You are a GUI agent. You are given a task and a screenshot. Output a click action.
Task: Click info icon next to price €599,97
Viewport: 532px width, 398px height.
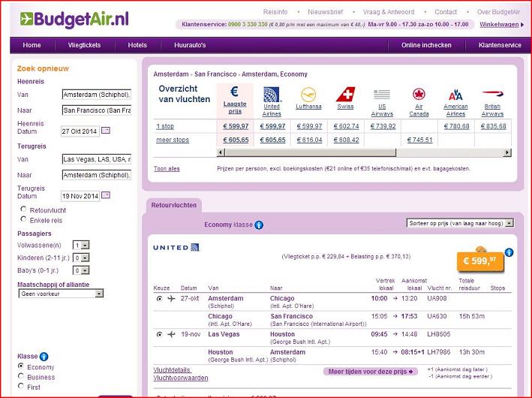tap(509, 252)
